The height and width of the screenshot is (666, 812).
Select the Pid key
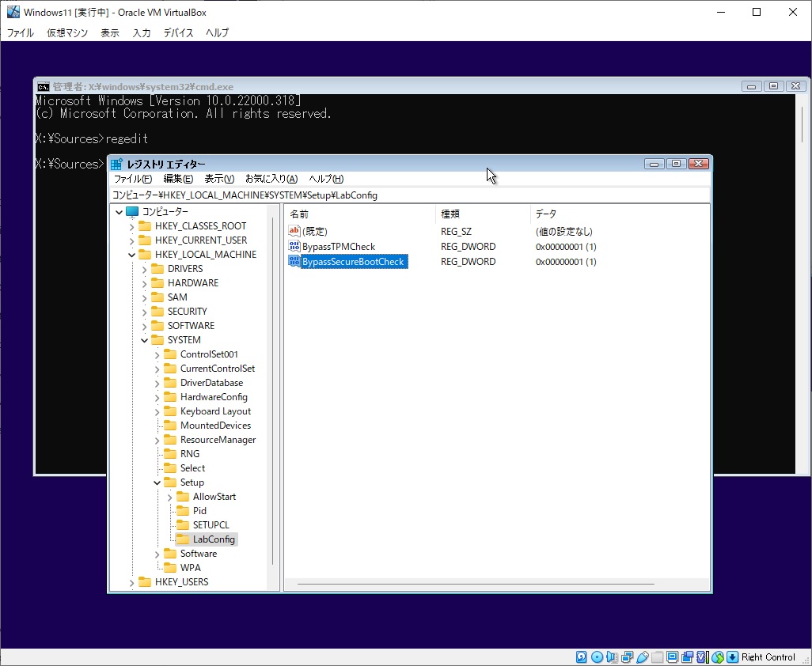coord(199,511)
